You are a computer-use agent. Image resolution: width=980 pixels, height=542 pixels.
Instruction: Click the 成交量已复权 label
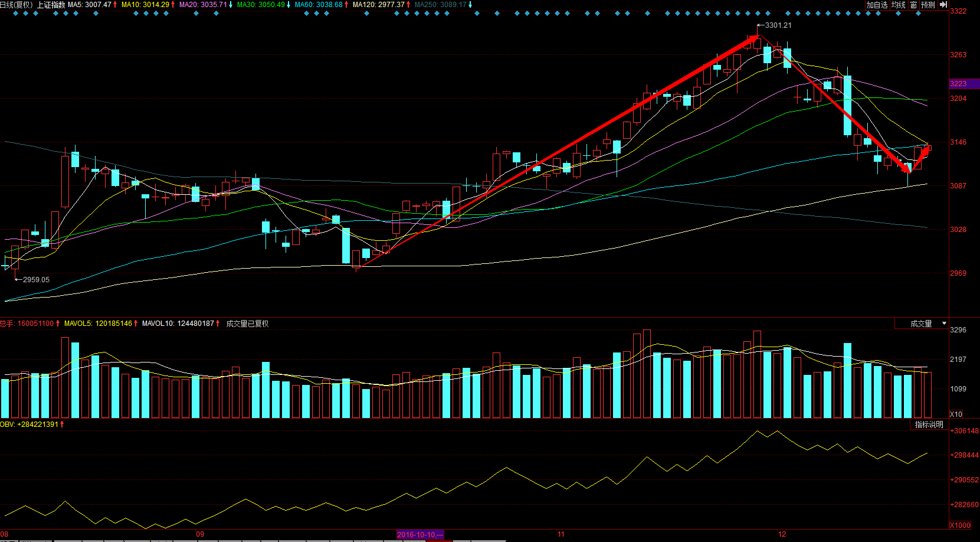[247, 324]
